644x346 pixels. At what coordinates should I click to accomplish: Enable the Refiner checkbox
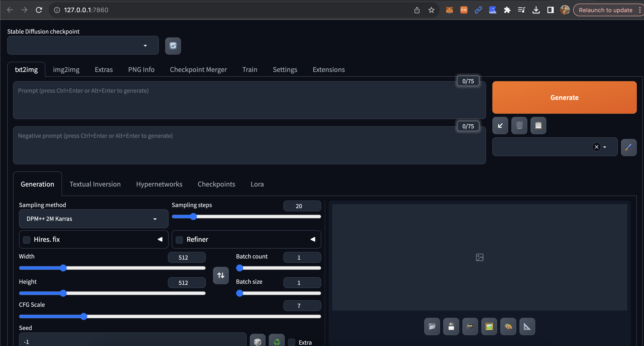tap(179, 240)
